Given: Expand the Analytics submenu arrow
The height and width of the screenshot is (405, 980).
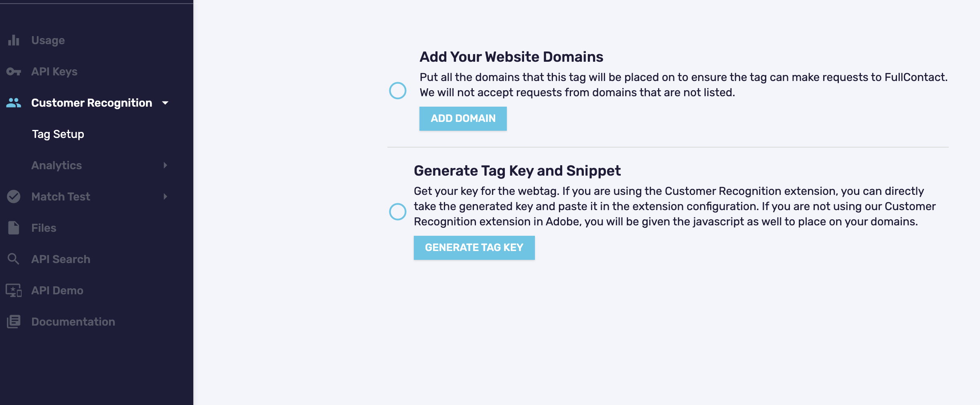Looking at the screenshot, I should coord(165,165).
